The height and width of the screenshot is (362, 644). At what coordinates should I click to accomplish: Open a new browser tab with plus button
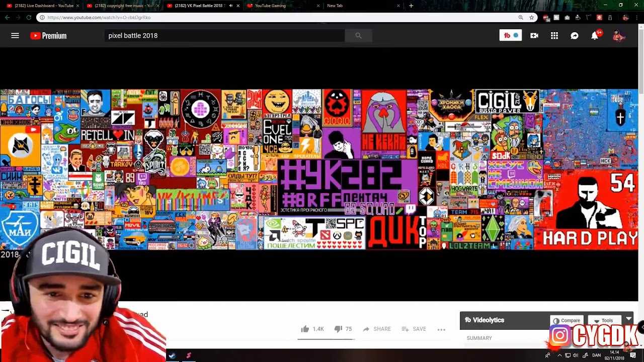tap(411, 6)
